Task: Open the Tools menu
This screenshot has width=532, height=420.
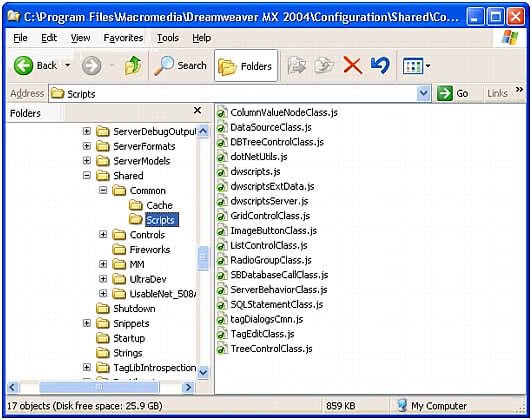Action: click(x=168, y=38)
